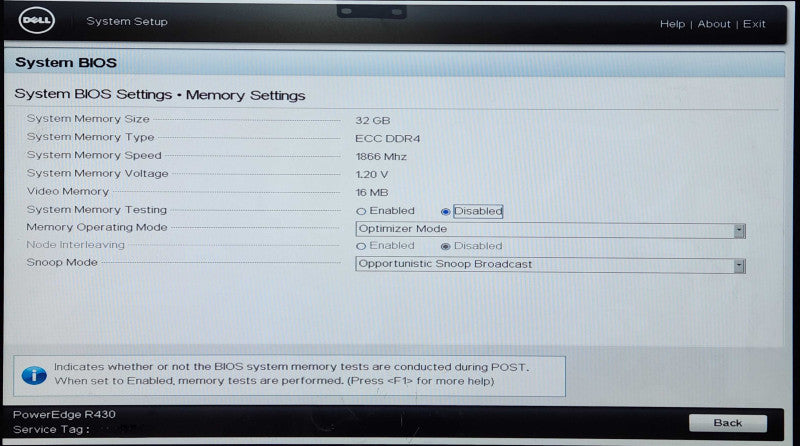Click the ECC DDR4 value
This screenshot has width=800, height=446.
point(387,138)
